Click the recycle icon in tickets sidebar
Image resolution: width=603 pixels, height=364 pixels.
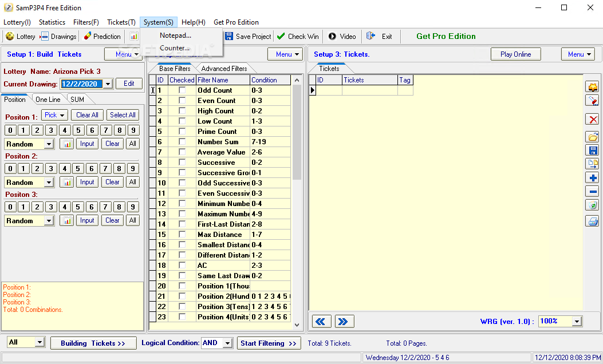(x=593, y=205)
